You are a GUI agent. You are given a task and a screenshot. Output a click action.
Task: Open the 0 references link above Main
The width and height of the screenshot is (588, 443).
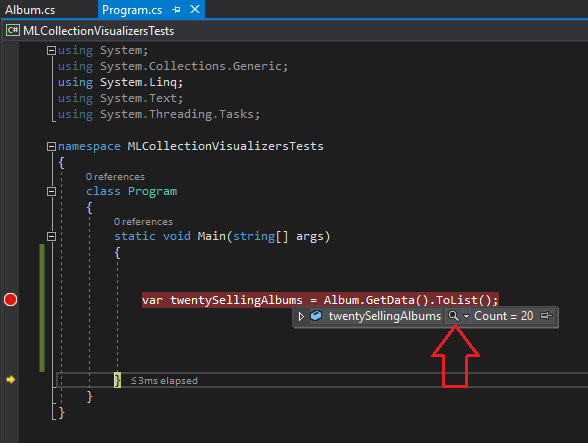(143, 222)
